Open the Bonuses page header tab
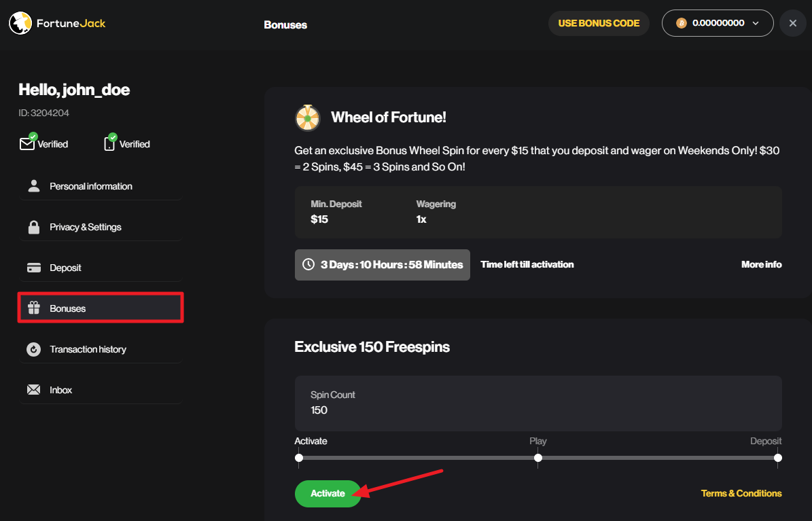 point(285,24)
